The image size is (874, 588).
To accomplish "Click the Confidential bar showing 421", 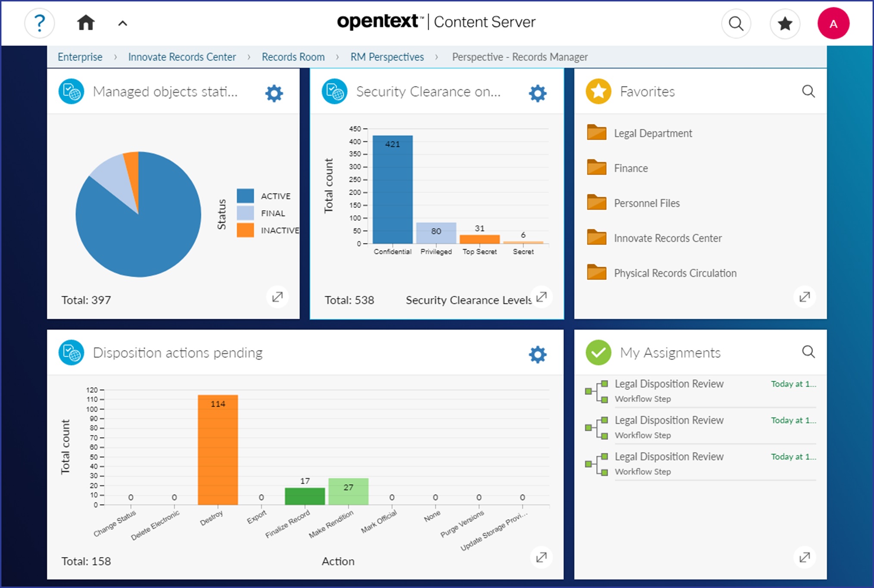I will pyautogui.click(x=392, y=190).
